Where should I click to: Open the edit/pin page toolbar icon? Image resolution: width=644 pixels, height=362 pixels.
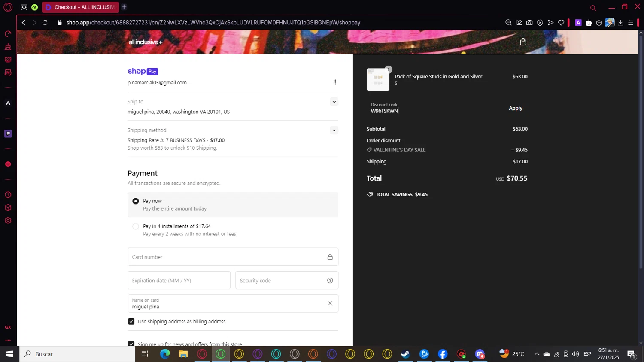click(x=519, y=23)
